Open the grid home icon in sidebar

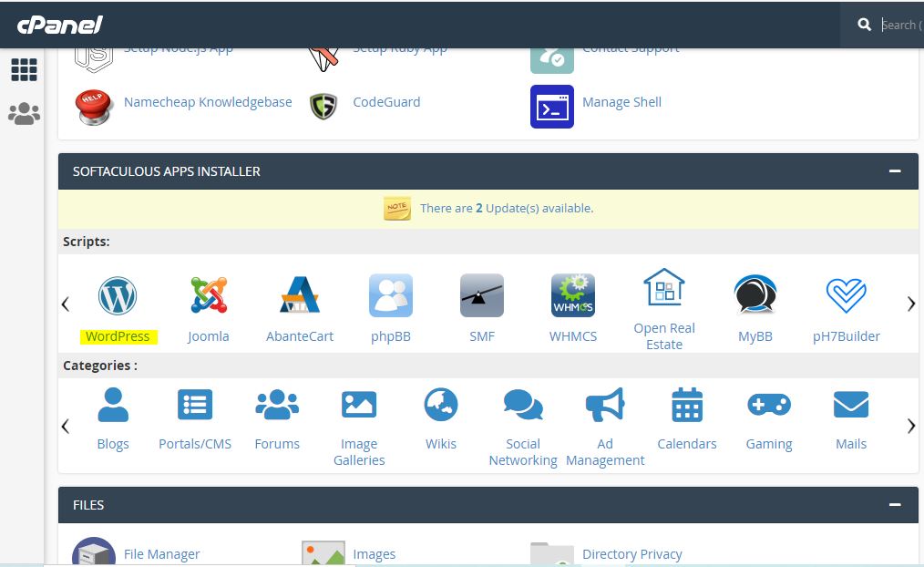coord(25,69)
